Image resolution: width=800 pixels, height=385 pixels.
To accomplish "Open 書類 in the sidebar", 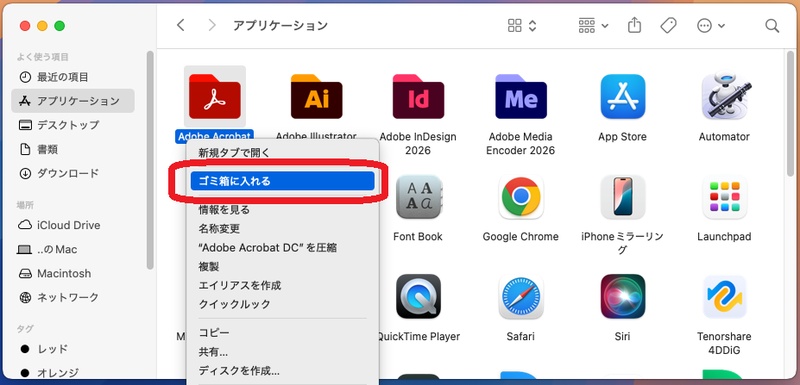I will [x=73, y=149].
